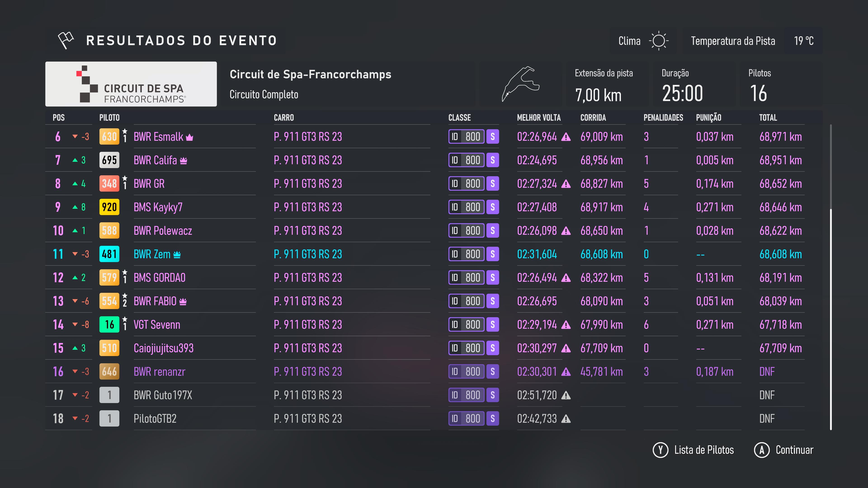
Task: Click the checkered flag results icon
Action: (66, 40)
